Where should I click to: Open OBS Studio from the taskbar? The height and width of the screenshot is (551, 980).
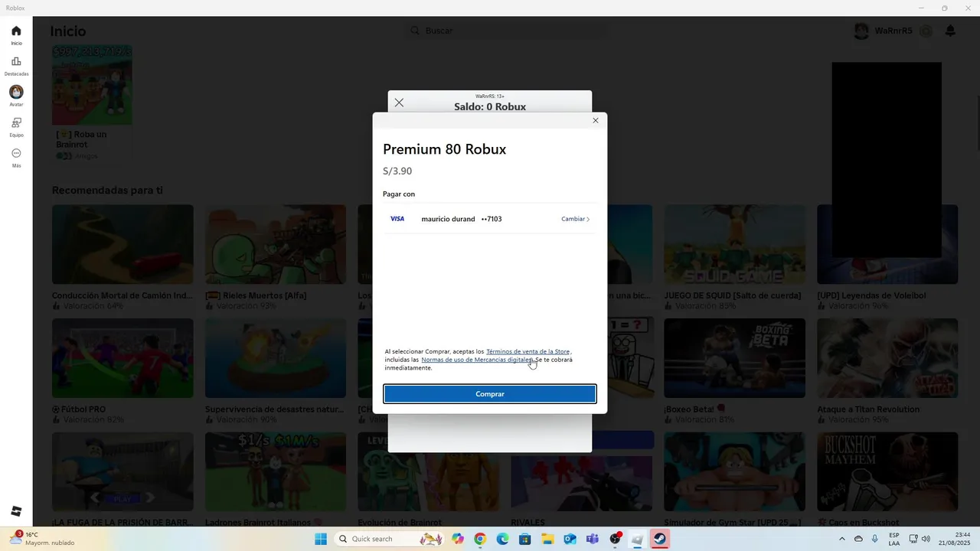615,539
